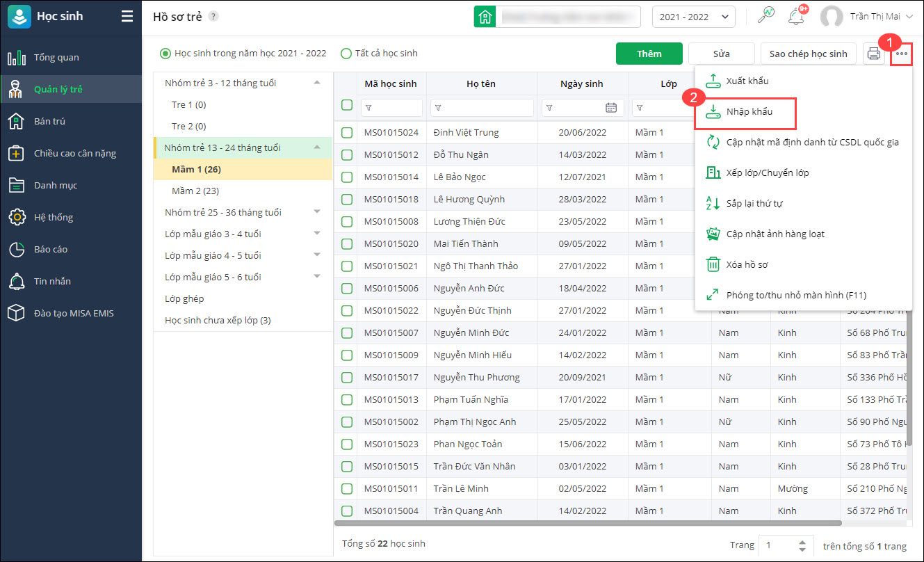Viewport: 924px width, 562px height.
Task: Check the select-all checkbox in table header
Action: [347, 105]
